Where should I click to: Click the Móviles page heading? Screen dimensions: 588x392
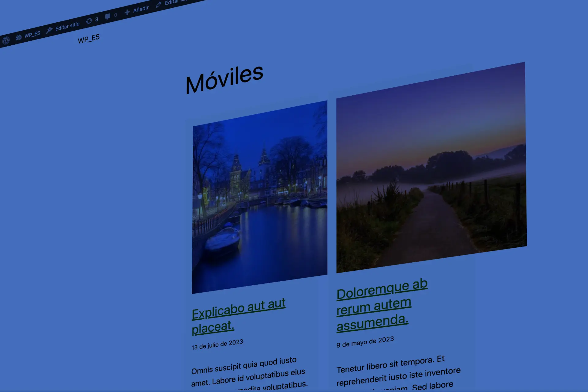pos(224,79)
